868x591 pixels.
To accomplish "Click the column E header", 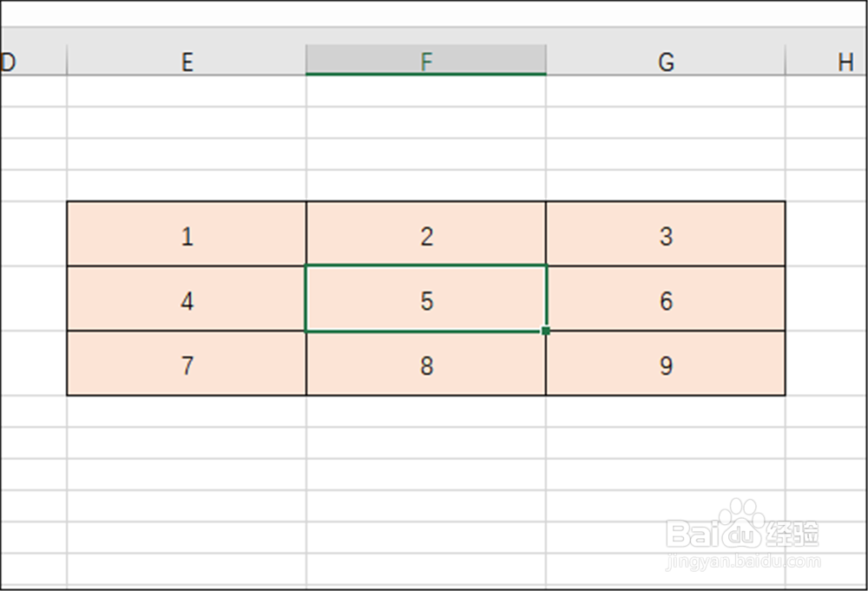I will click(187, 62).
